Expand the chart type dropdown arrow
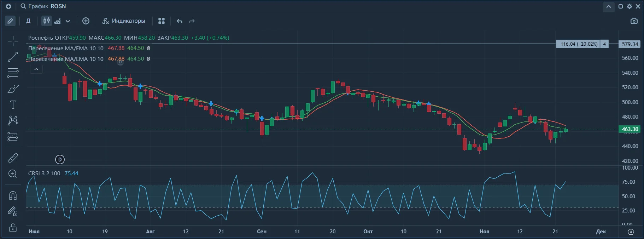This screenshot has height=239, width=644. tap(68, 21)
